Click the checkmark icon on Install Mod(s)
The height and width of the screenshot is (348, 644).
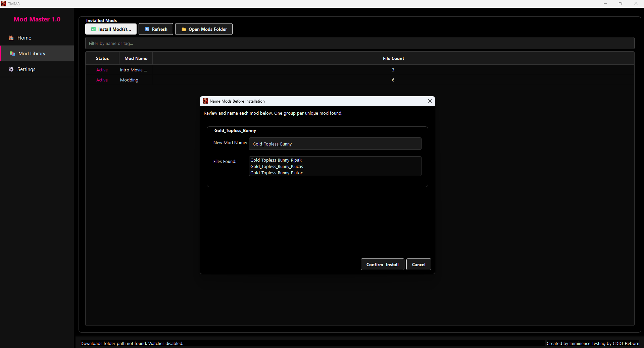tap(94, 29)
